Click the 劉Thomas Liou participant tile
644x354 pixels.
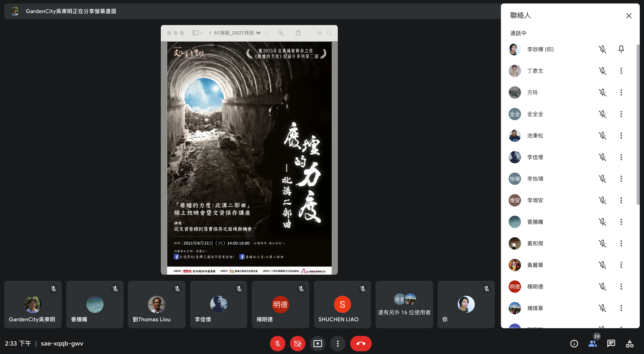(157, 304)
